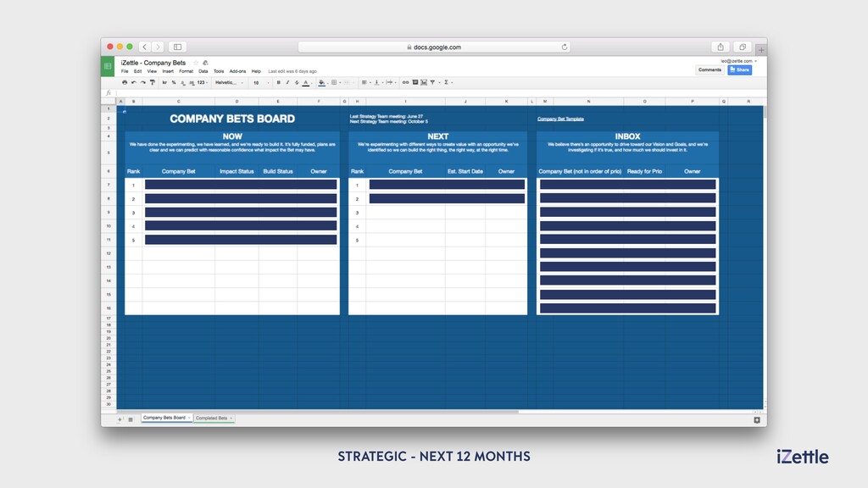868x488 pixels.
Task: Toggle bold text formatting
Action: pyautogui.click(x=278, y=82)
